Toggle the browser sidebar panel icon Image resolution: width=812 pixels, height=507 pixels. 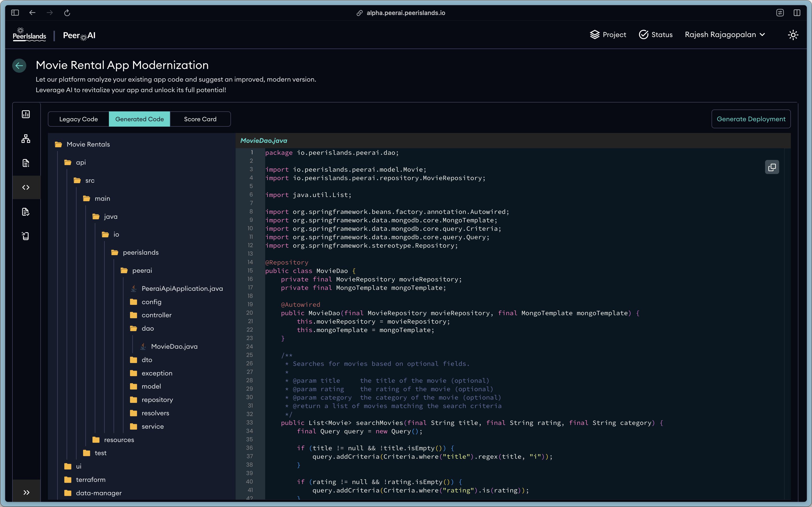click(15, 13)
